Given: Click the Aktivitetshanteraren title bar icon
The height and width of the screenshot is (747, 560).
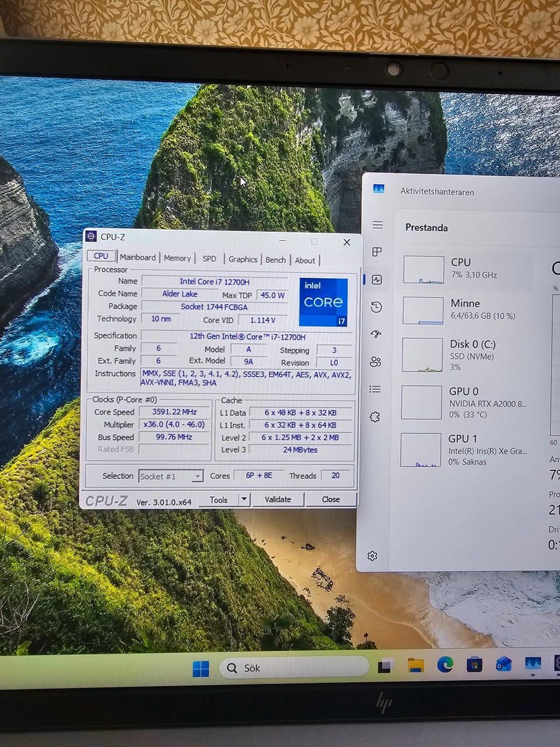Looking at the screenshot, I should (379, 189).
